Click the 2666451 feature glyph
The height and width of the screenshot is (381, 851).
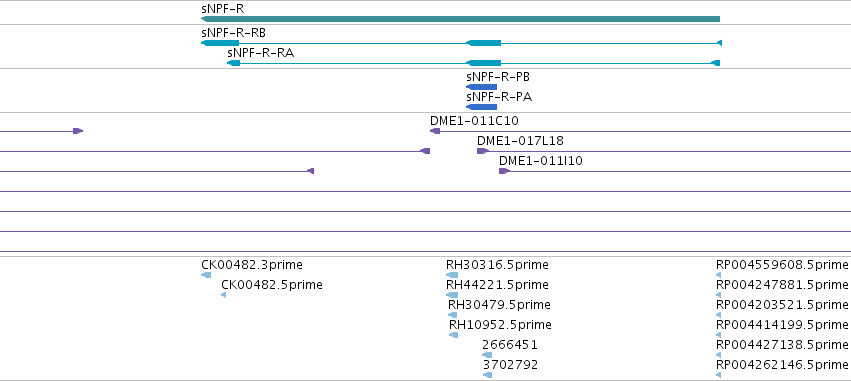(x=487, y=355)
